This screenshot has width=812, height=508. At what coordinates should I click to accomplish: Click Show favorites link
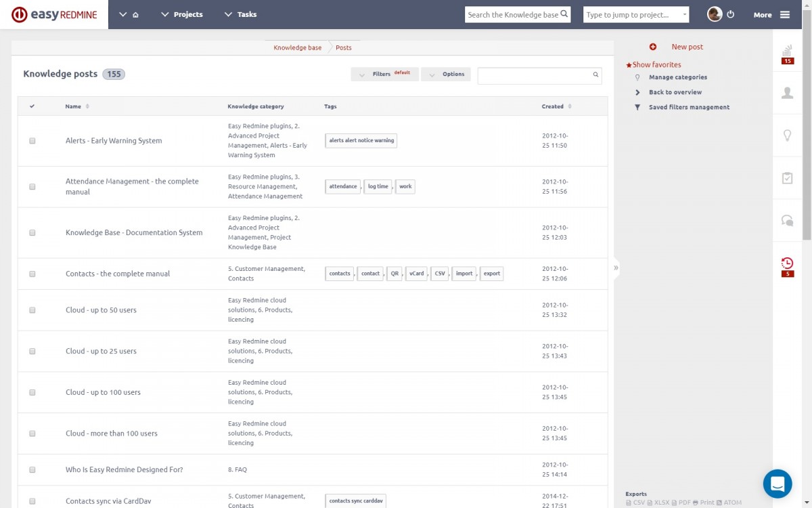(x=657, y=65)
